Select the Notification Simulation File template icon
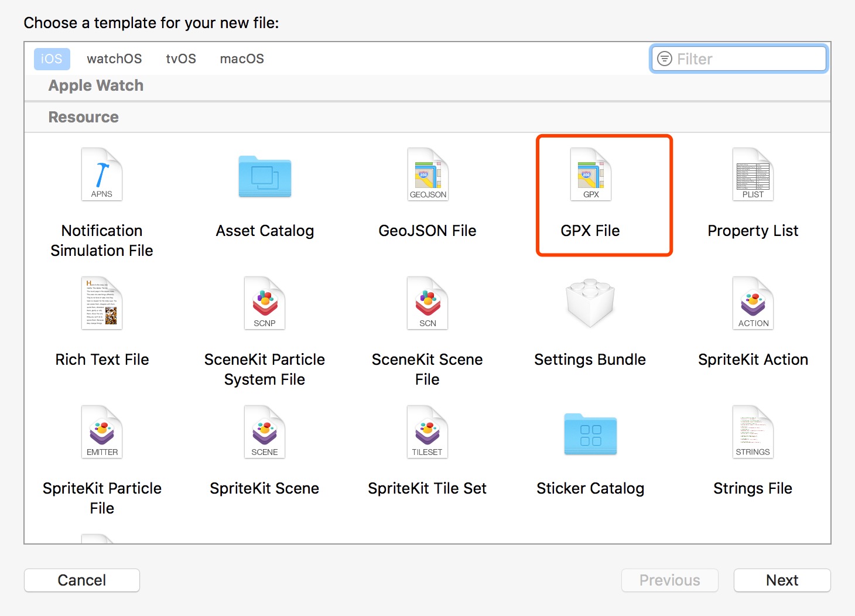This screenshot has height=616, width=855. (x=102, y=174)
